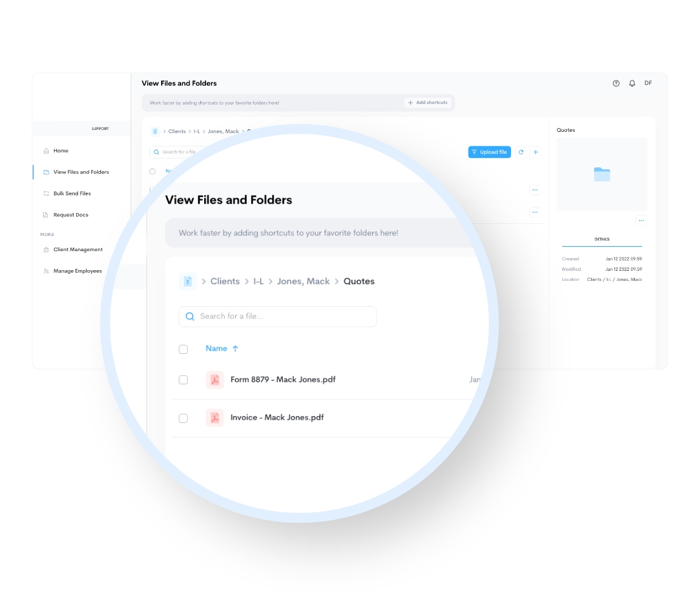
Task: Select the Details tab in the Quotes panel
Action: 602,240
